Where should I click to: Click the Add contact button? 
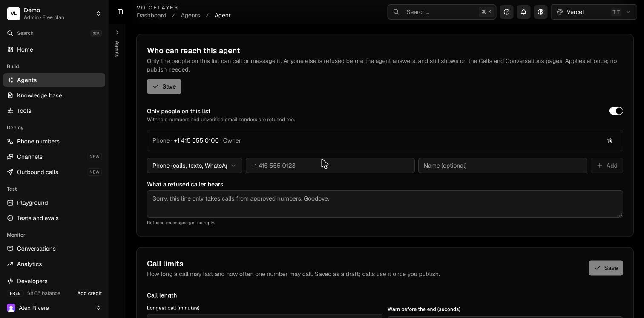coord(607,166)
